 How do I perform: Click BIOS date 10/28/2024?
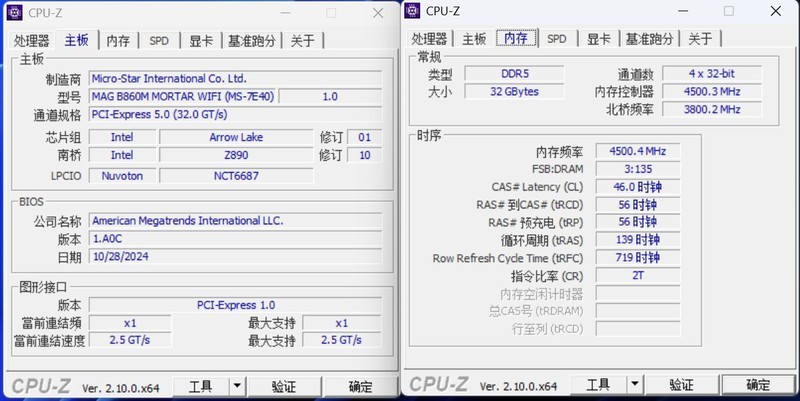[x=235, y=257]
